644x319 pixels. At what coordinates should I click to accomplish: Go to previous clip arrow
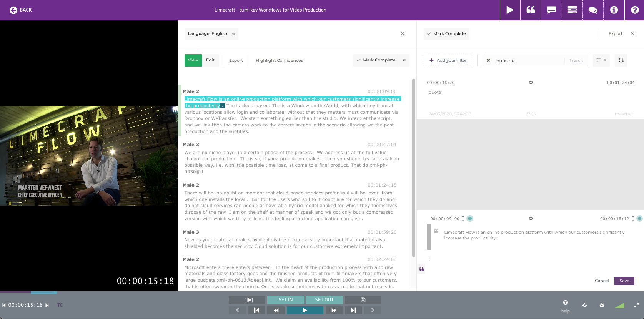pyautogui.click(x=237, y=310)
